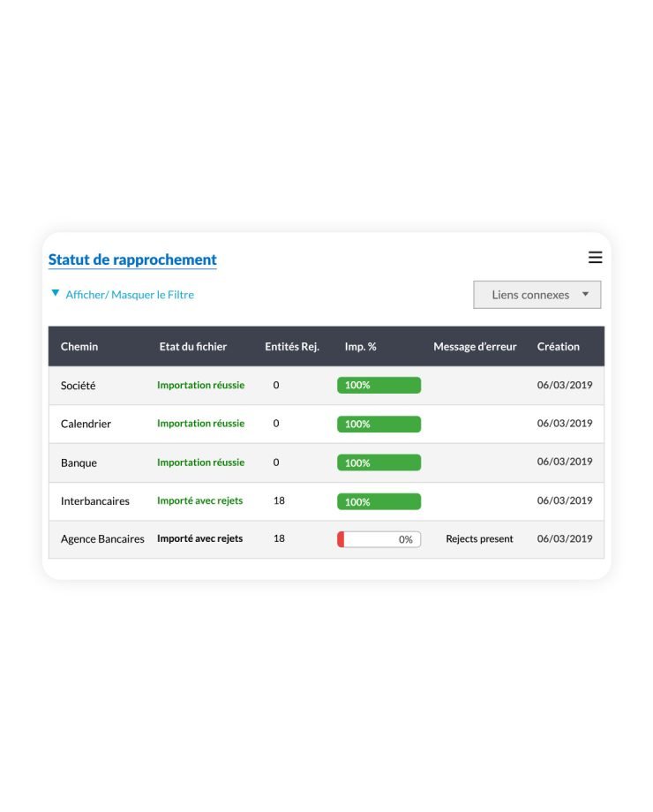Click the 100% progress bar for Calendrier
Screen dimensions: 653x812
pos(379,425)
